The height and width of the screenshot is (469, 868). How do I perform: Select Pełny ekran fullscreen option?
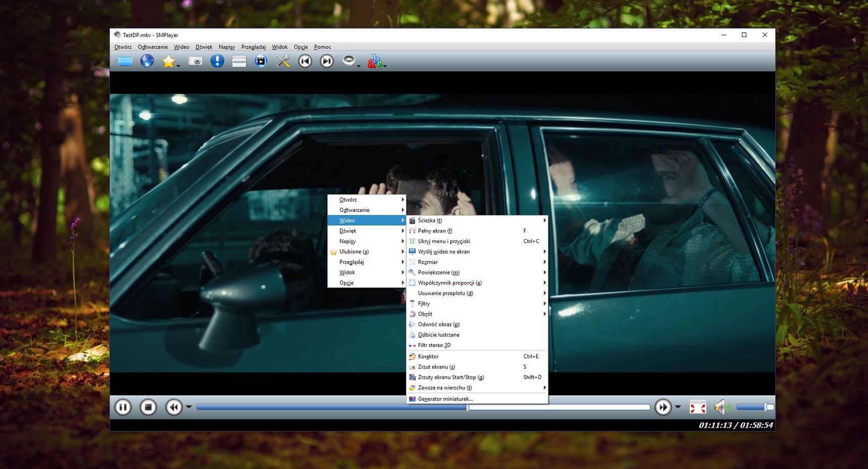click(477, 231)
